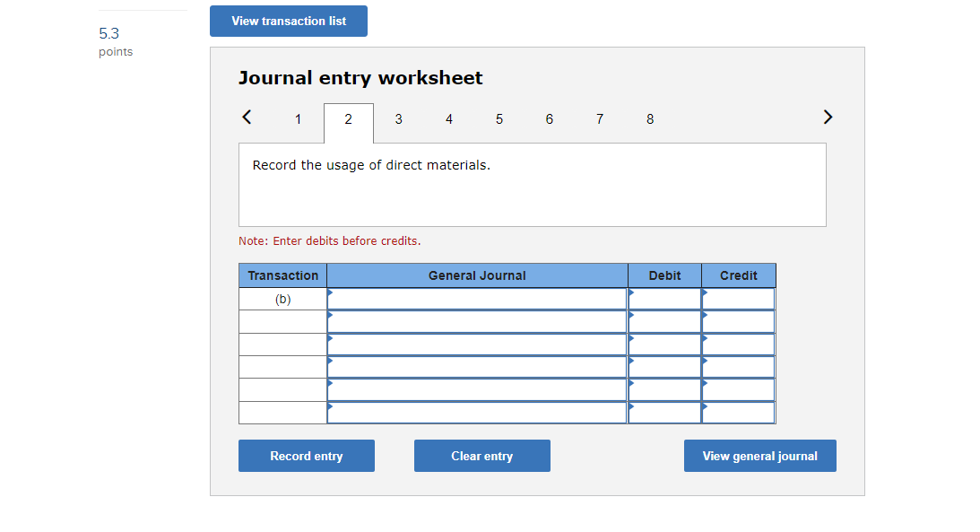Switch to journal entry tab 3
The width and height of the screenshot is (980, 532).
(398, 119)
